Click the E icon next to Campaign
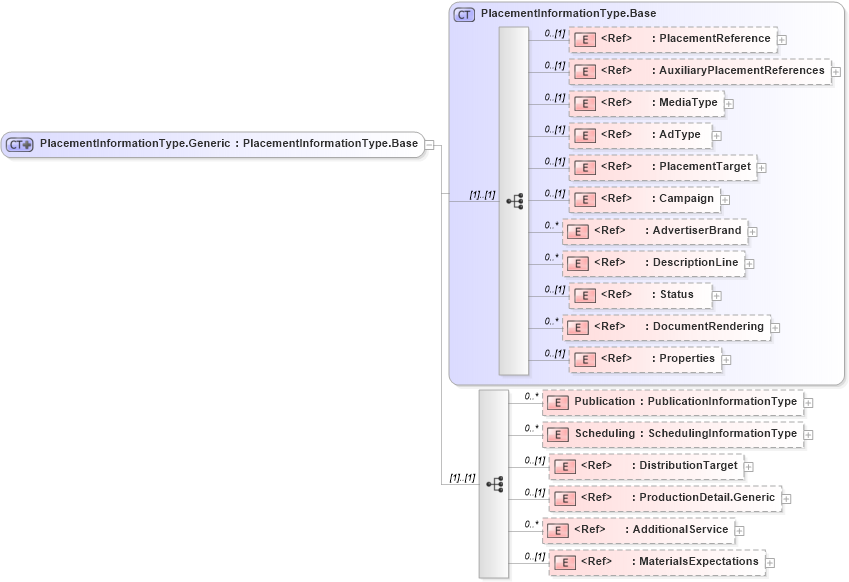 point(583,199)
